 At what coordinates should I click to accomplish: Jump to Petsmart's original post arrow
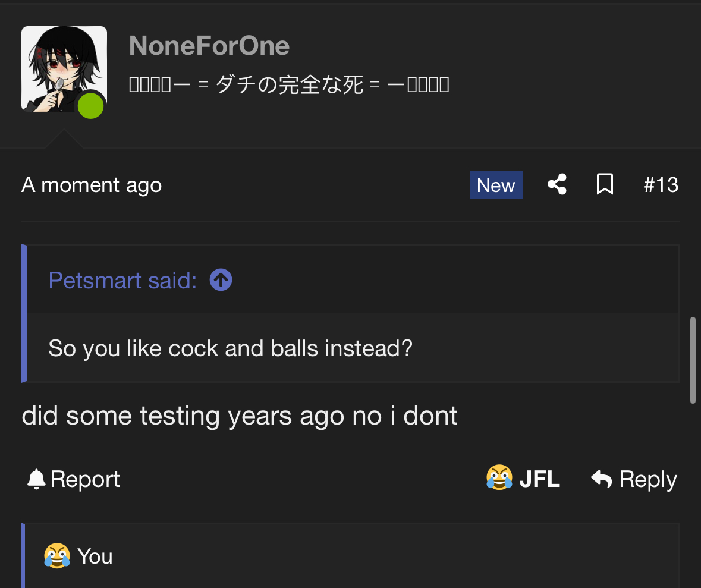(221, 280)
